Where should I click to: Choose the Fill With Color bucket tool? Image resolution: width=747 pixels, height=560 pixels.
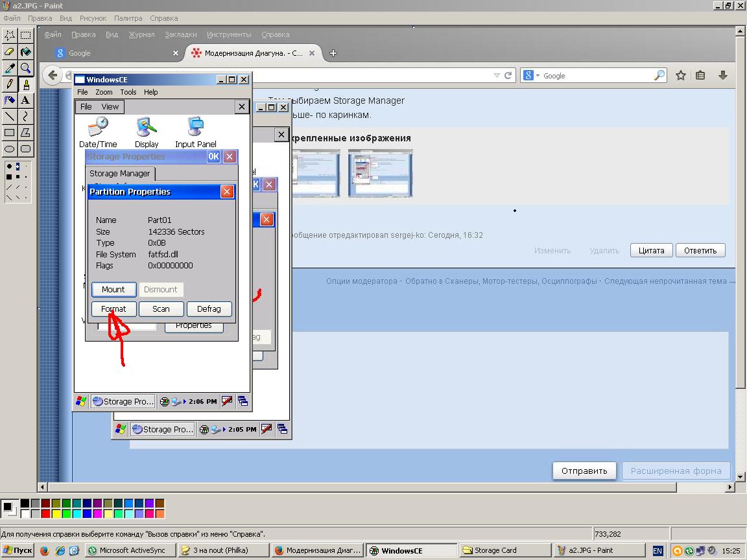point(25,52)
